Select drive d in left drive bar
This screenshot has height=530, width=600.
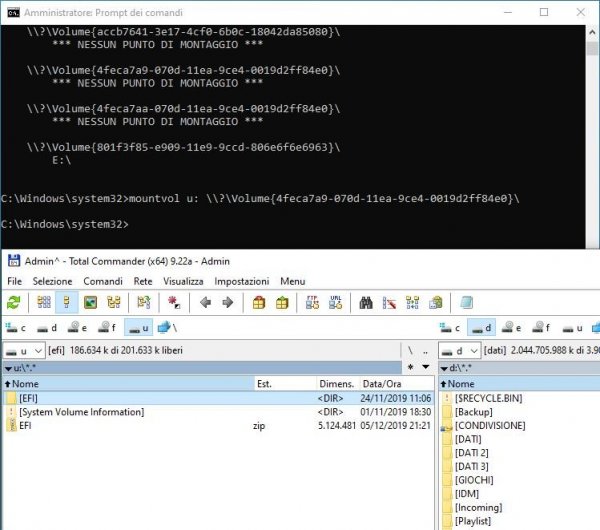point(47,328)
